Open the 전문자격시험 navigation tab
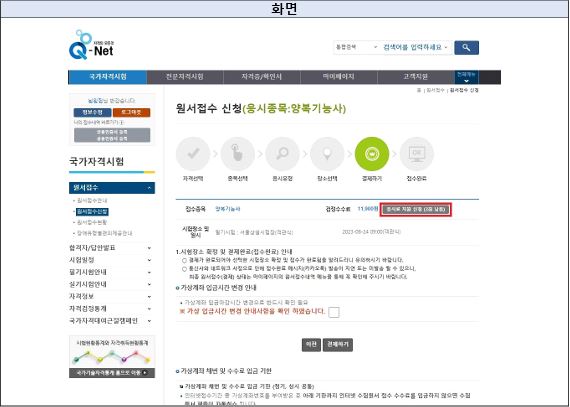This screenshot has width=570, height=407. pyautogui.click(x=185, y=77)
